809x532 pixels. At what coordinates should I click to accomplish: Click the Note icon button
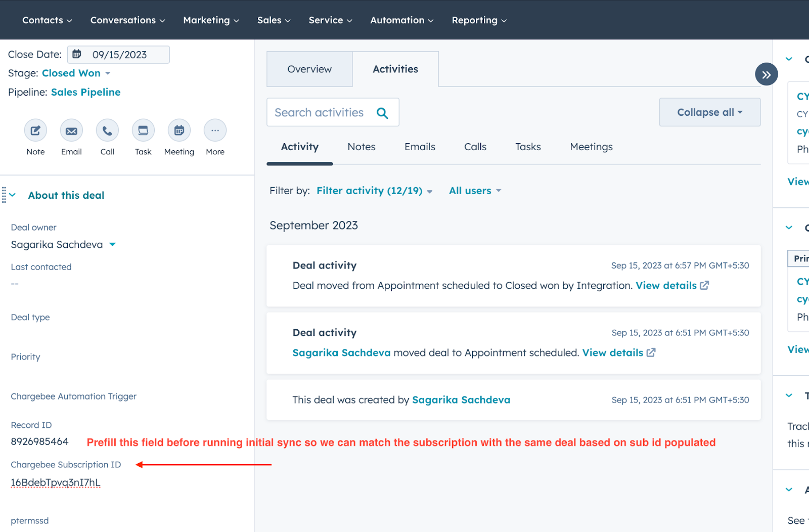click(35, 130)
